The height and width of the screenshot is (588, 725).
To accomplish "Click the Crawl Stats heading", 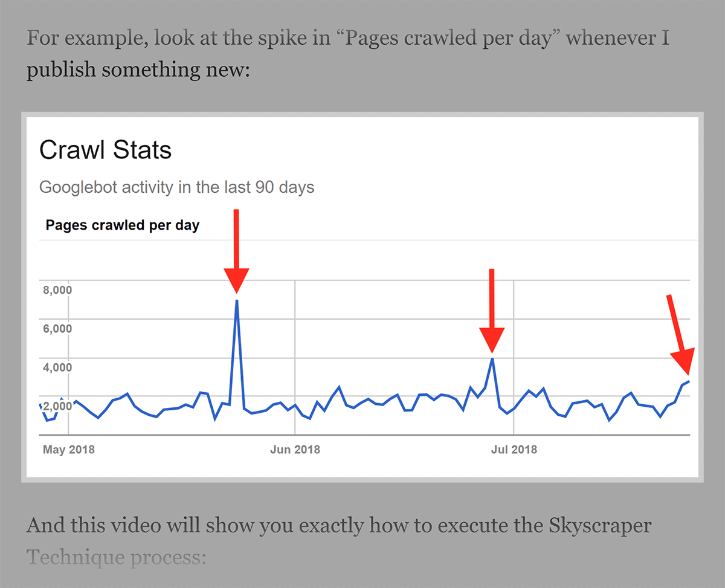I will 106,150.
